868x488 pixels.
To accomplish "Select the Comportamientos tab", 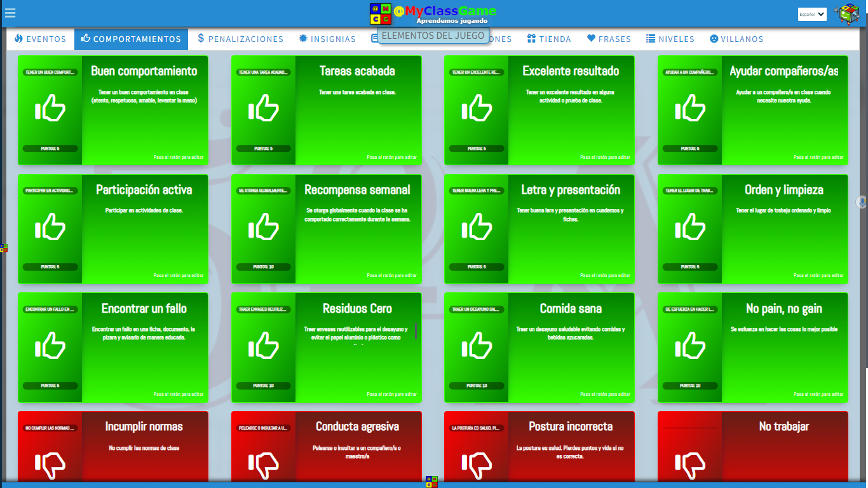I will 132,39.
